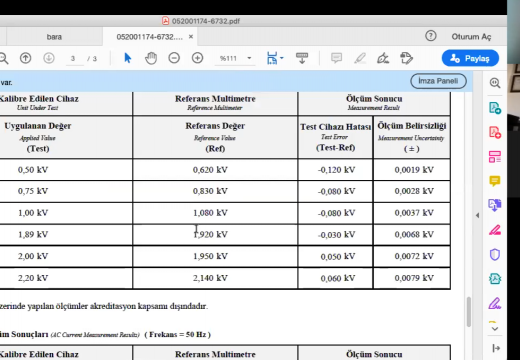The image size is (520, 360).
Task: Click the page number input field
Action: click(73, 59)
